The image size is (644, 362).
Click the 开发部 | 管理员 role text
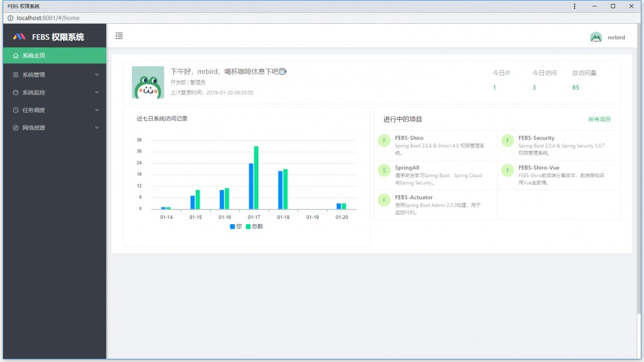coord(187,82)
